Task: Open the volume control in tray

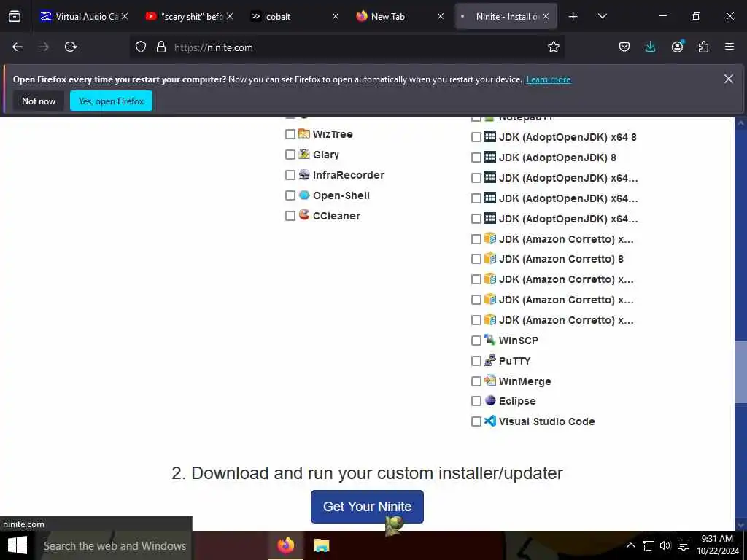Action: [665, 545]
